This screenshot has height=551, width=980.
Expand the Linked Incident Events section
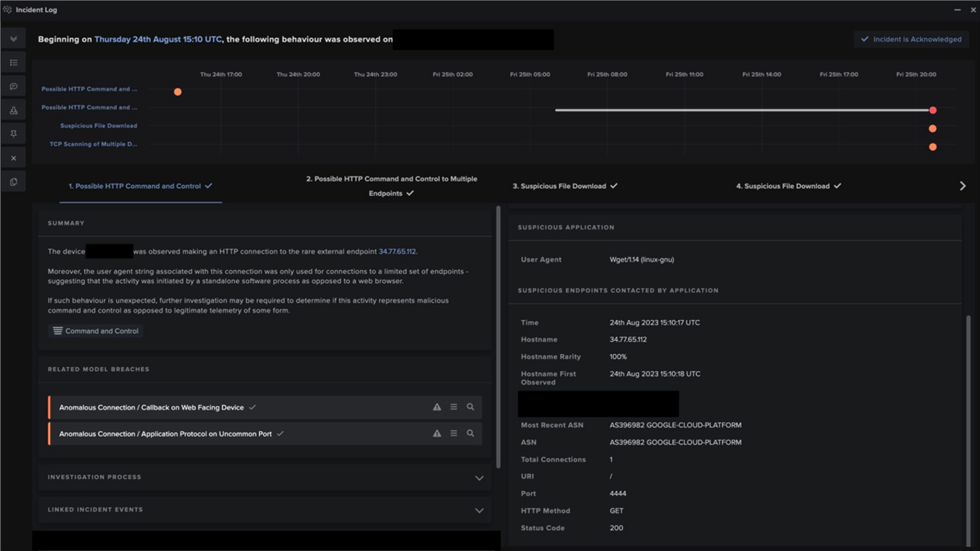(x=479, y=511)
